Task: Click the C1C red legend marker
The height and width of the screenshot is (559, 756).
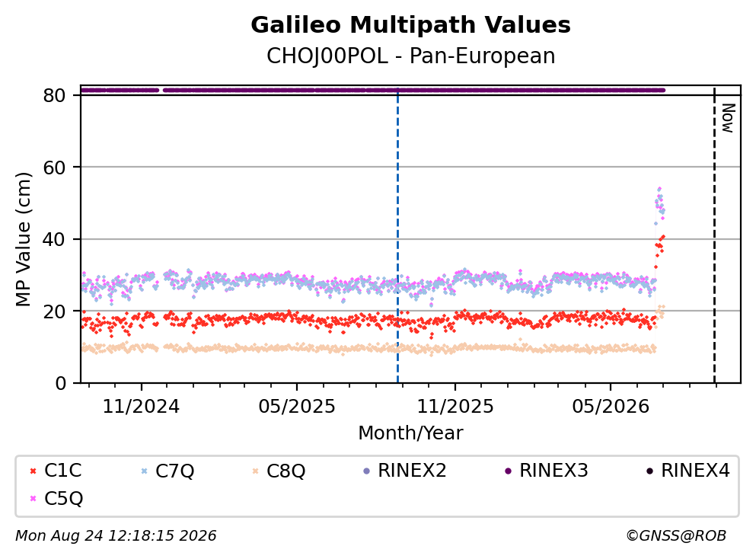Action: pos(33,471)
